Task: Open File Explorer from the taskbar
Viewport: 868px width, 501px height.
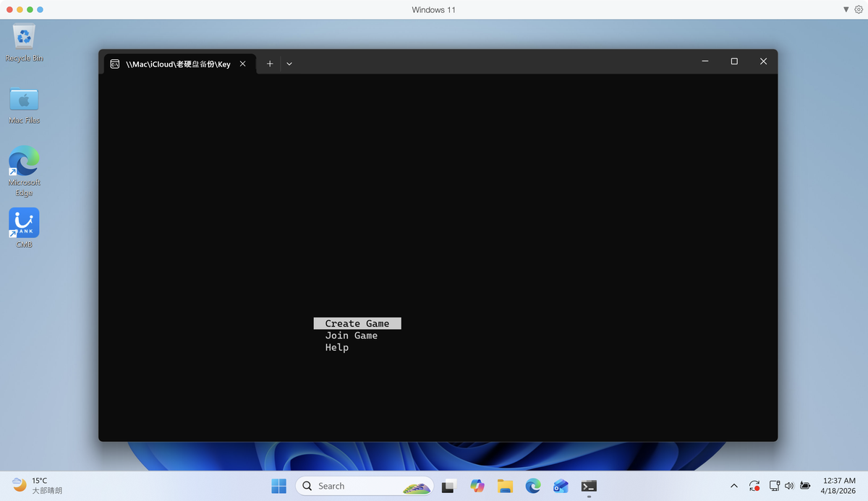Action: coord(505,486)
